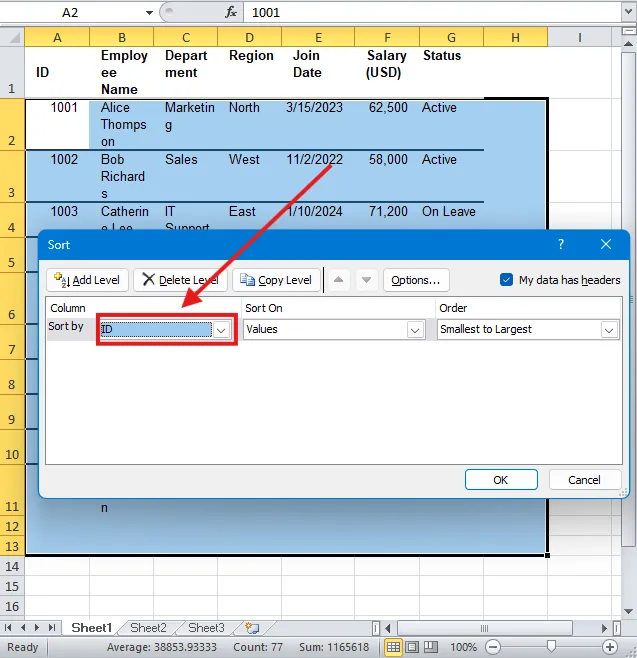
Task: Jump to first sheet navigation arrow
Action: click(x=10, y=628)
